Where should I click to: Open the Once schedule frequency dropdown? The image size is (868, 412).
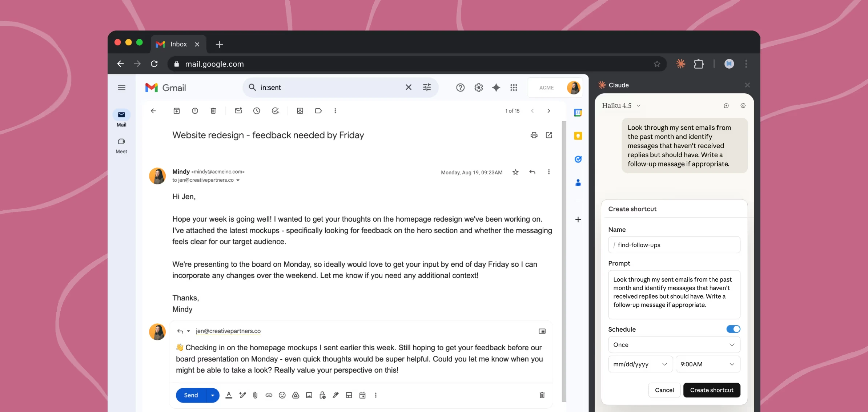[674, 344]
